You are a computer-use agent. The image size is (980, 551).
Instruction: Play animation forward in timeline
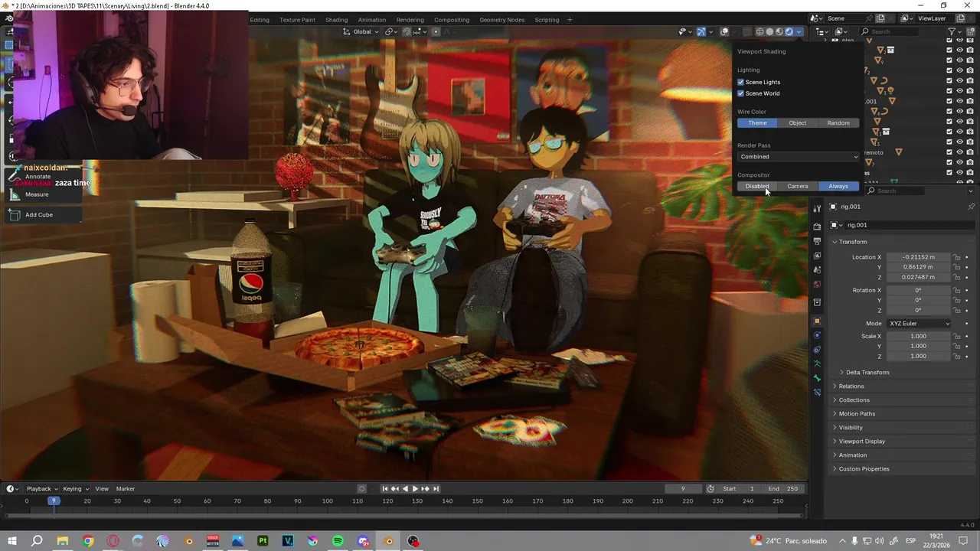point(415,489)
